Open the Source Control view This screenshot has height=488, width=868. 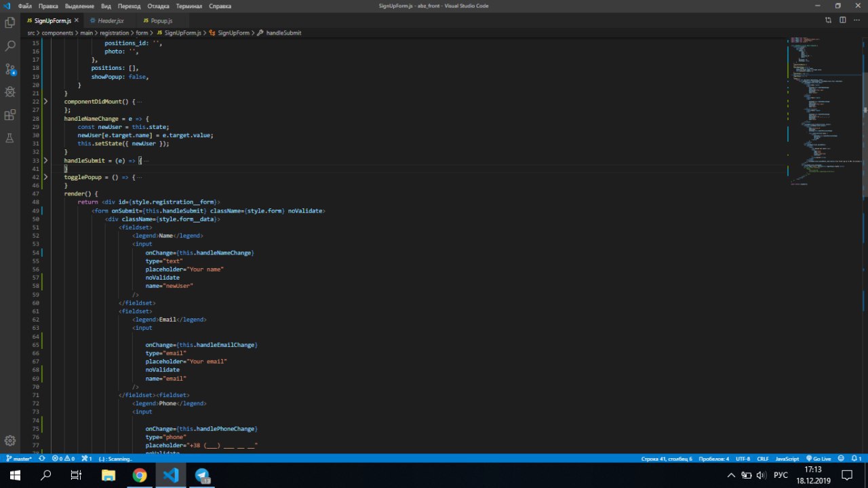click(x=10, y=69)
